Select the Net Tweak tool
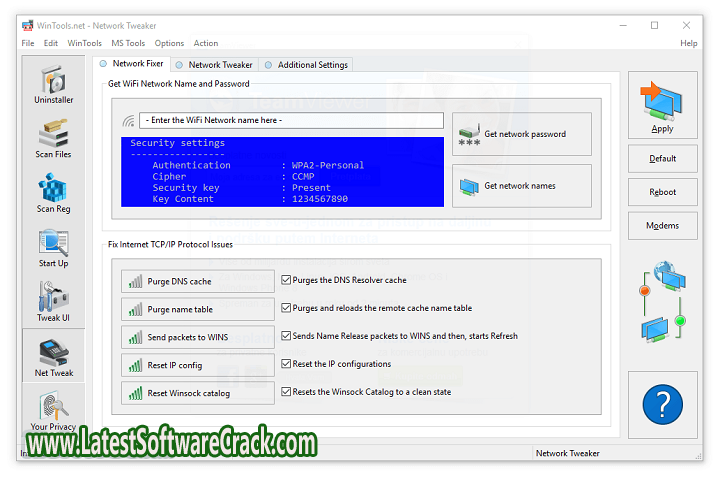The height and width of the screenshot is (480, 720). (x=53, y=358)
